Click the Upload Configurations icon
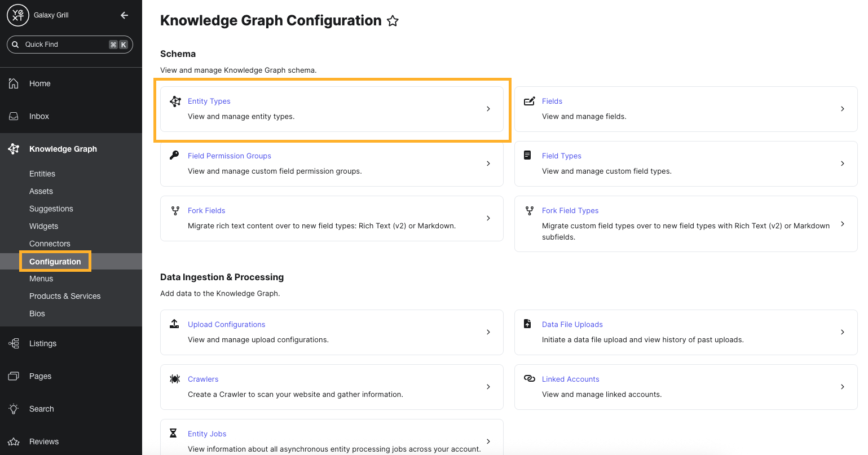 tap(175, 324)
